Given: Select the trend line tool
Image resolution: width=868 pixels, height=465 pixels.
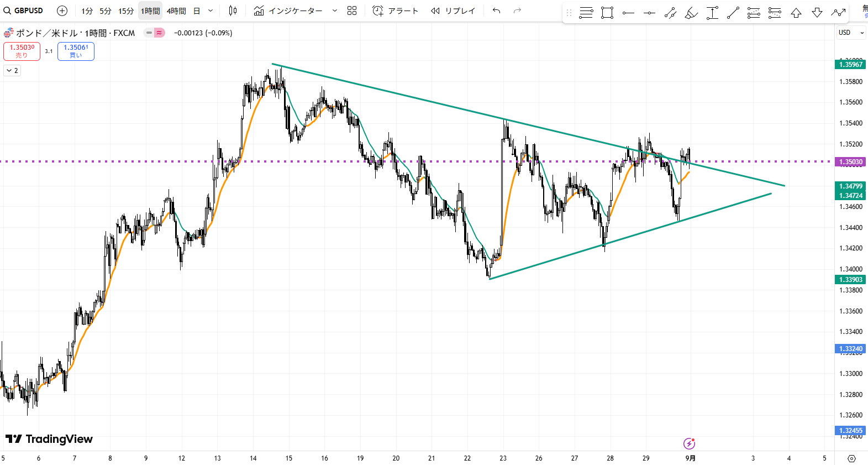Looking at the screenshot, I should pyautogui.click(x=733, y=13).
